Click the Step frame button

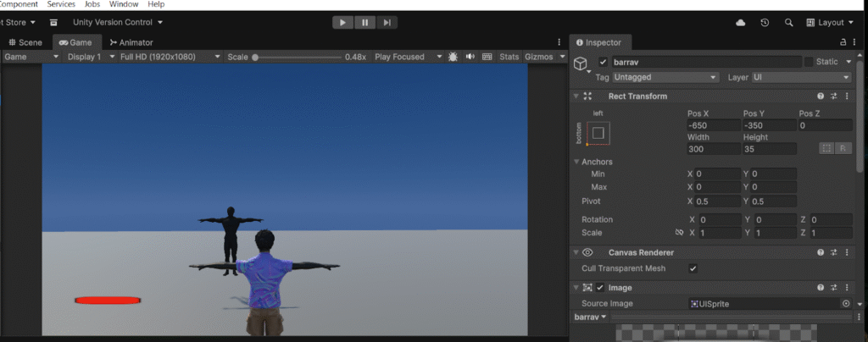[x=387, y=22]
